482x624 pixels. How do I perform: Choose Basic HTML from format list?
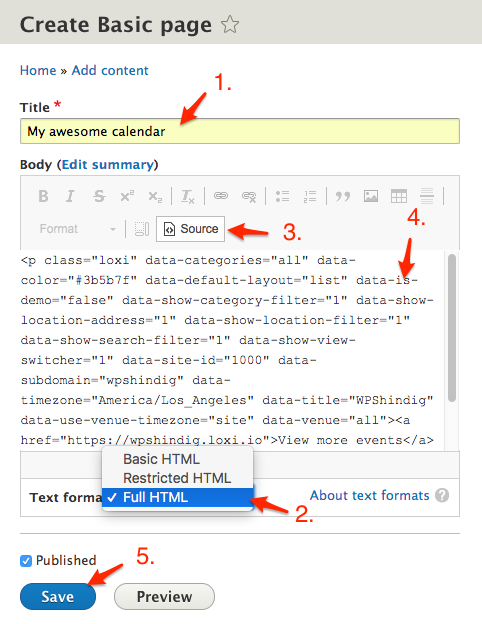coord(178,459)
